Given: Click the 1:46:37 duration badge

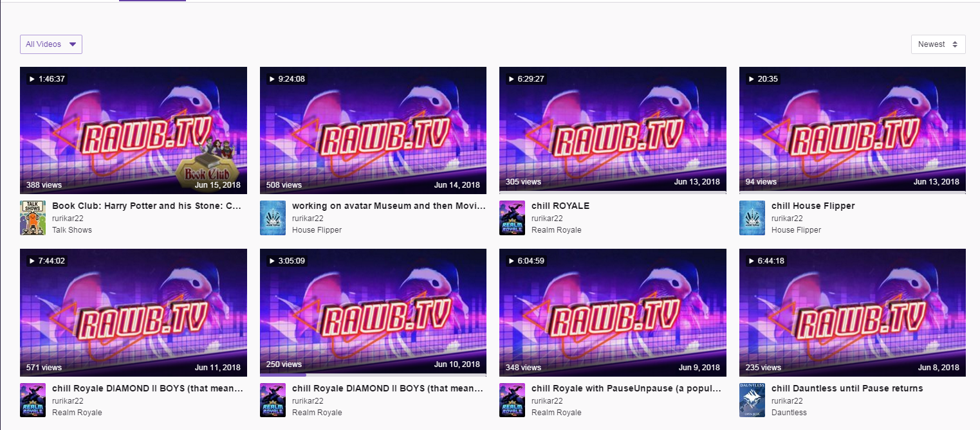Looking at the screenshot, I should point(46,79).
